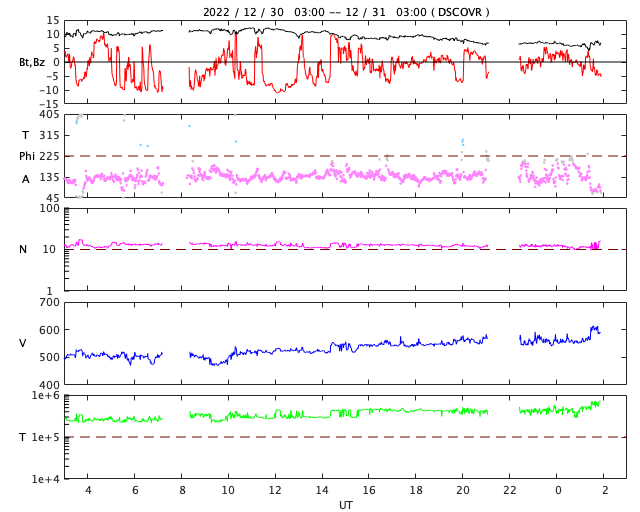The width and height of the screenshot is (640, 512).
Task: Click the '400' tick on the V axis
Action: point(49,385)
